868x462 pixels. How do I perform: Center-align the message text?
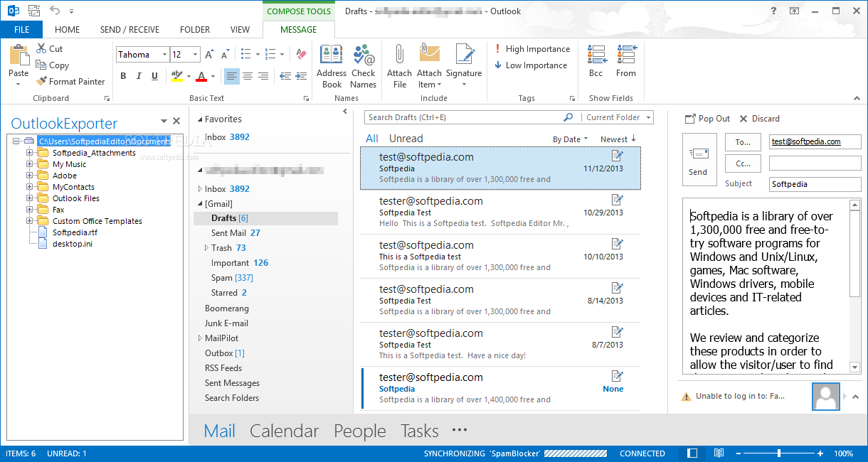point(248,76)
